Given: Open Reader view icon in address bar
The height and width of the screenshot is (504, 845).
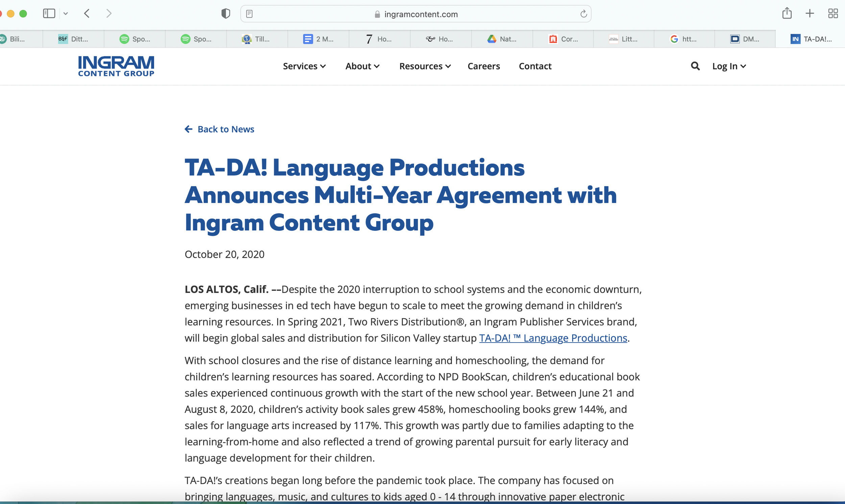Looking at the screenshot, I should pyautogui.click(x=249, y=14).
